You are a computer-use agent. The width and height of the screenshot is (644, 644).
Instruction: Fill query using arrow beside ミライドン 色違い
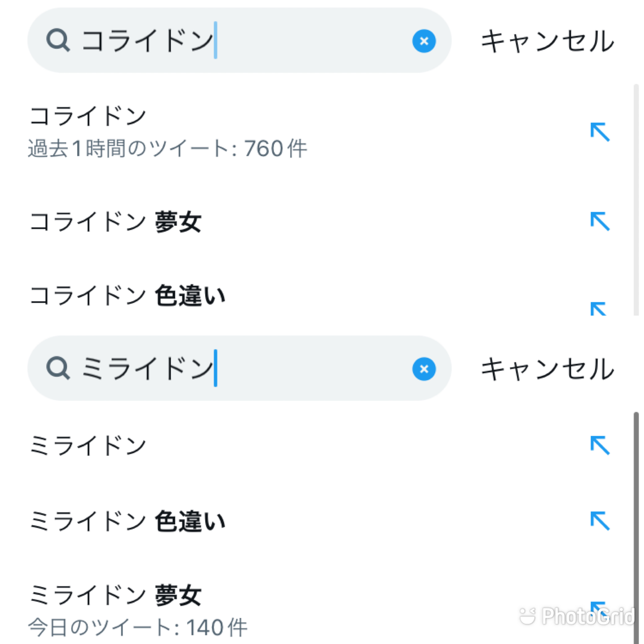600,521
